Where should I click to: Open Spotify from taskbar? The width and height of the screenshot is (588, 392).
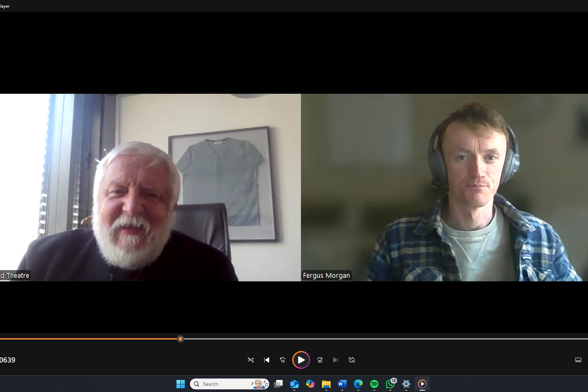point(374,384)
